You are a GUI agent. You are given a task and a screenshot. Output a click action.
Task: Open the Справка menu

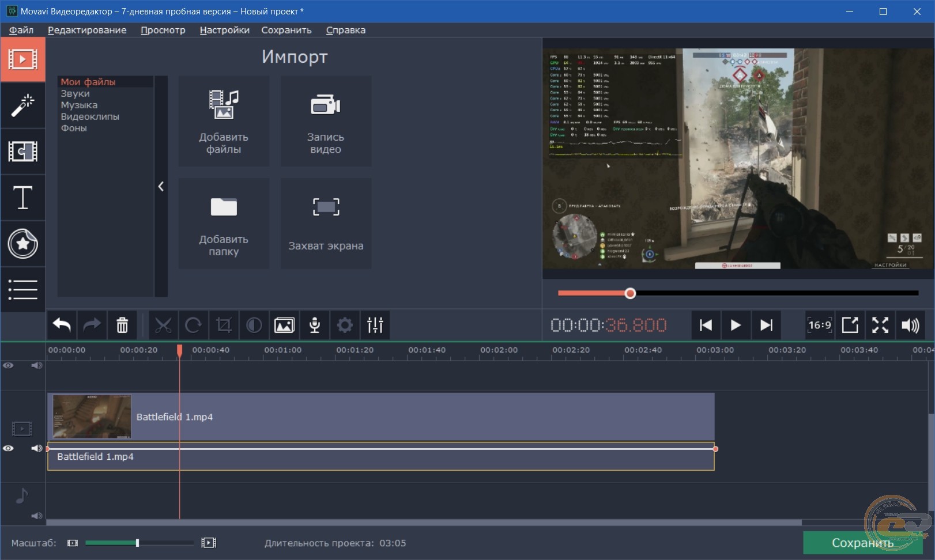pyautogui.click(x=346, y=30)
